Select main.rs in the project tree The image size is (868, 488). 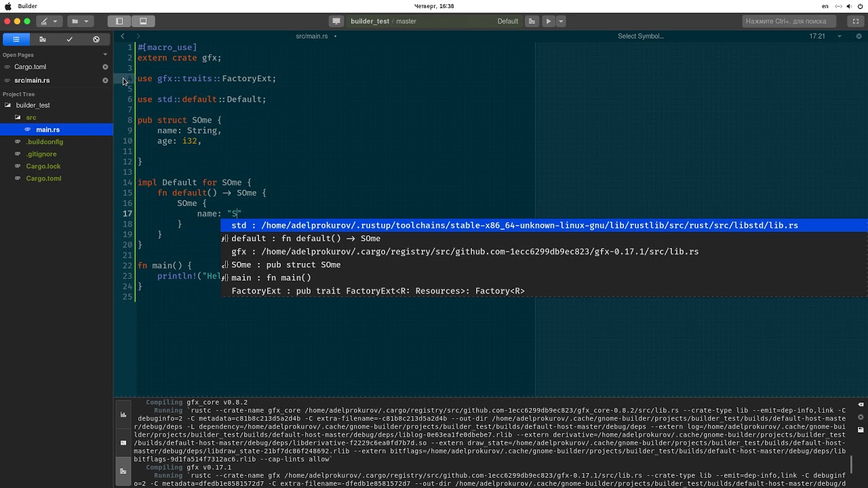[x=56, y=129]
